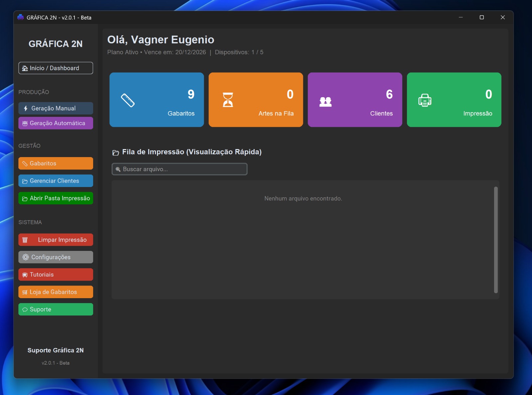The width and height of the screenshot is (532, 395).
Task: Go to Gabaritos management page
Action: 56,163
